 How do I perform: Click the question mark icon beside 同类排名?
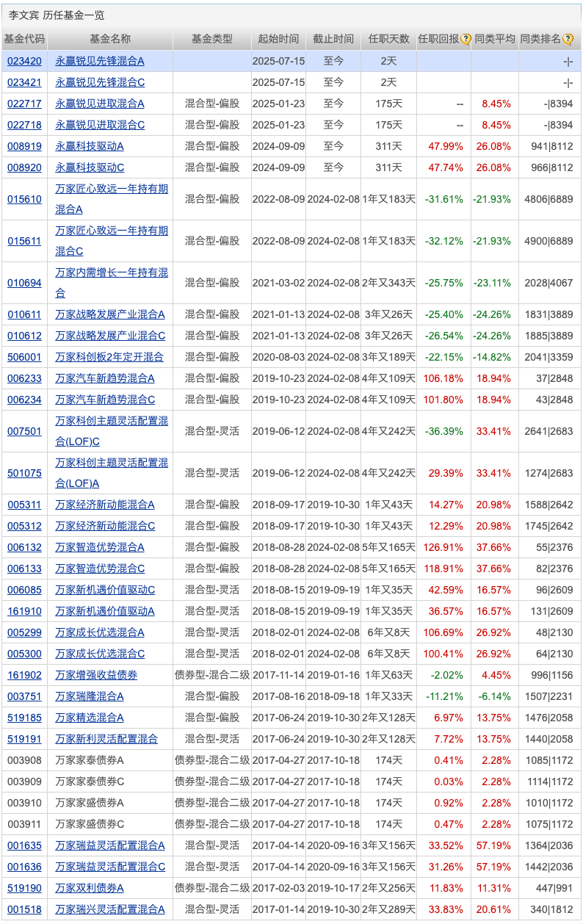click(x=568, y=39)
